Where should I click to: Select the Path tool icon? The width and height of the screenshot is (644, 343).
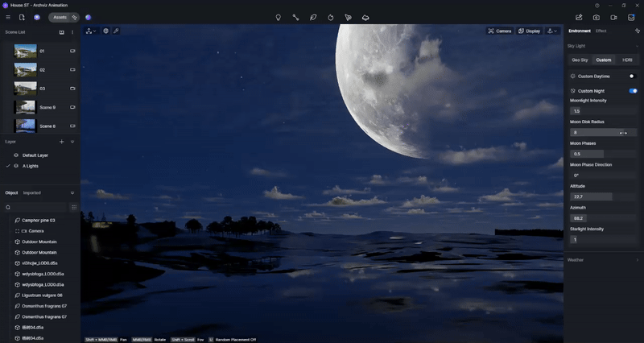pyautogui.click(x=295, y=17)
